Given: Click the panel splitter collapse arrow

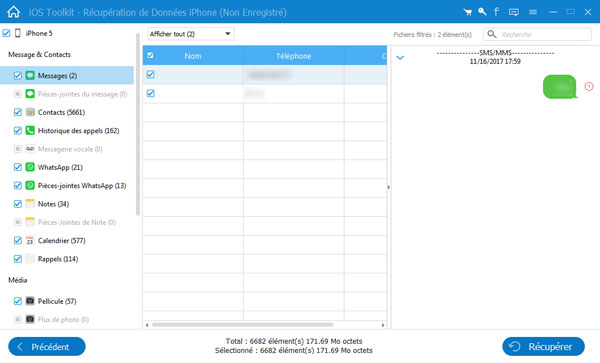Looking at the screenshot, I should [388, 187].
